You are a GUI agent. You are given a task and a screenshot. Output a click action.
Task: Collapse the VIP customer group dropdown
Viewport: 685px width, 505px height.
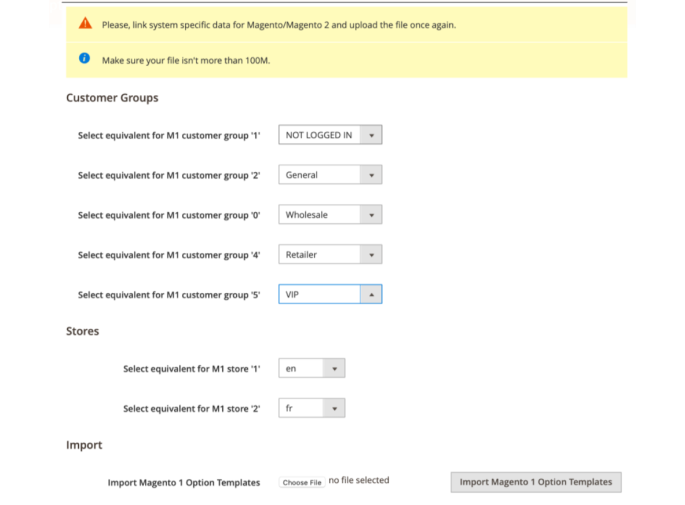click(330, 295)
